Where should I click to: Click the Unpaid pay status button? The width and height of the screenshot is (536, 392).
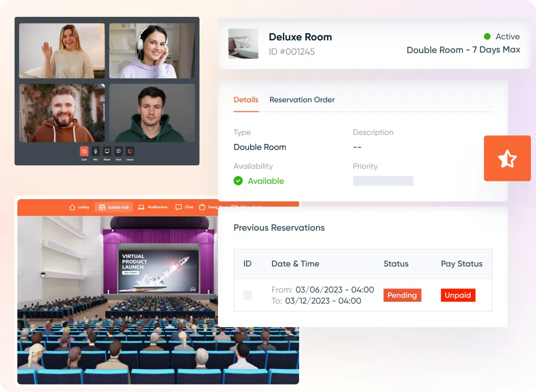tap(458, 295)
